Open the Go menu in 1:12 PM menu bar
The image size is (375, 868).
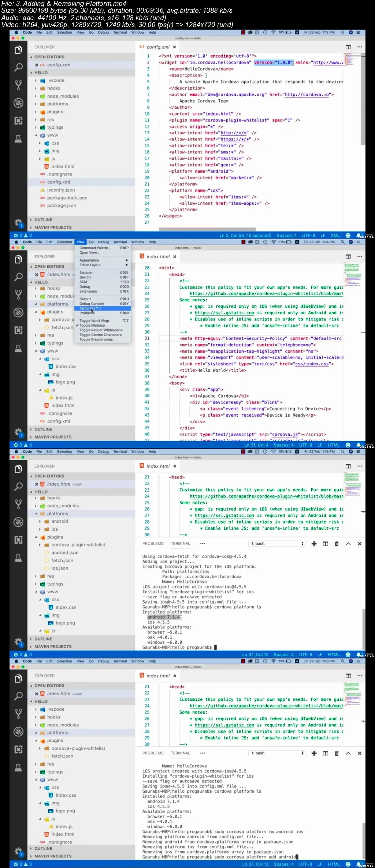tap(91, 32)
